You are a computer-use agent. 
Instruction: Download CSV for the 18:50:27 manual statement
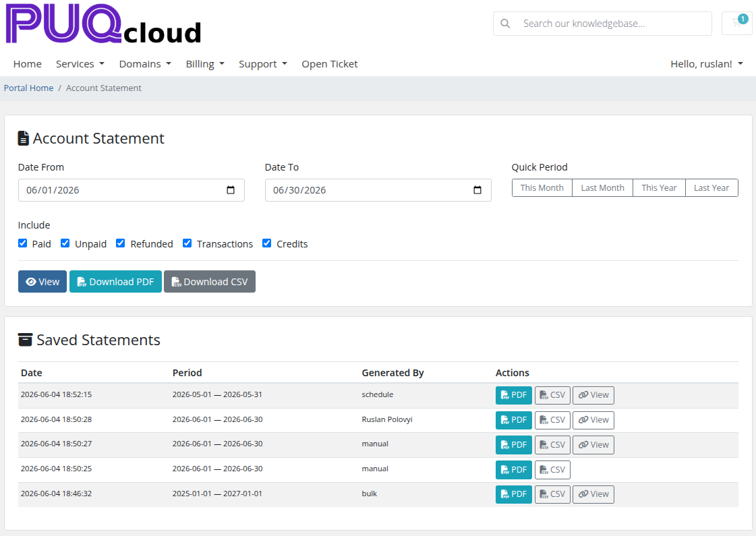pyautogui.click(x=552, y=445)
